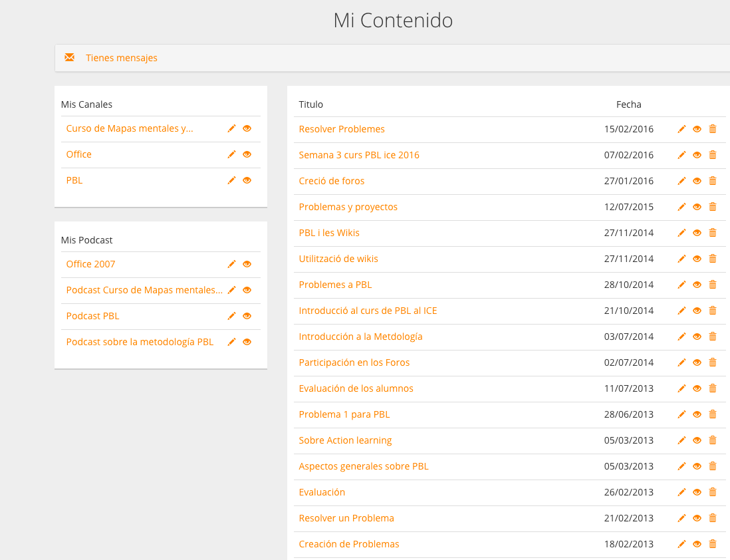730x560 pixels.
Task: Delete the PBL i les Wikis entry
Action: tap(713, 233)
